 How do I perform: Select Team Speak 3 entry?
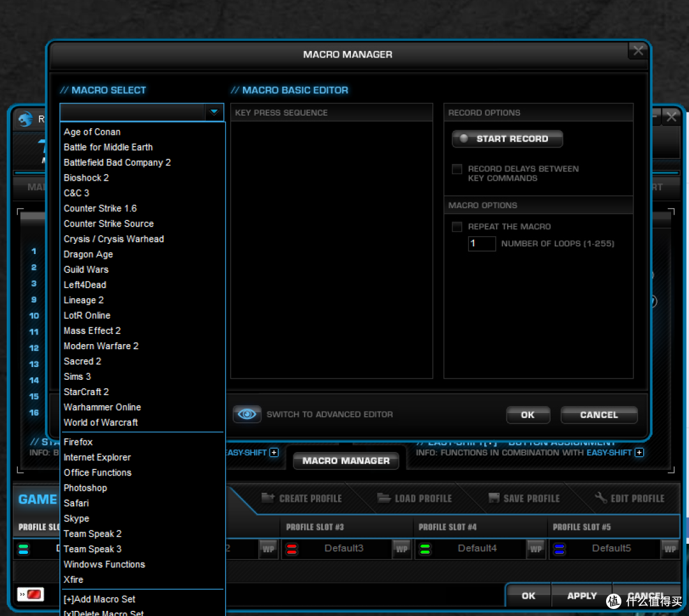(93, 549)
